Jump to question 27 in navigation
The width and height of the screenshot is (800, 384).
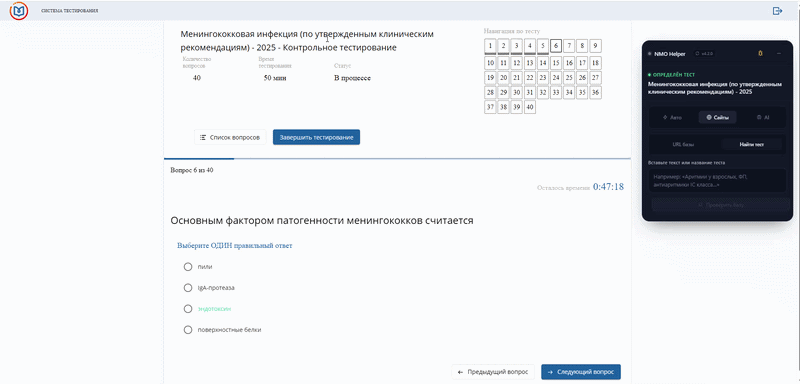[x=595, y=78]
